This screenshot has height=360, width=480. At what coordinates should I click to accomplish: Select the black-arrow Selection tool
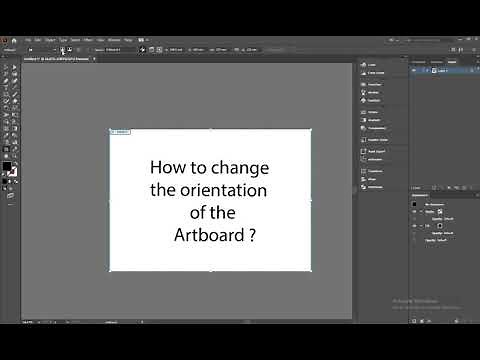click(x=6, y=67)
